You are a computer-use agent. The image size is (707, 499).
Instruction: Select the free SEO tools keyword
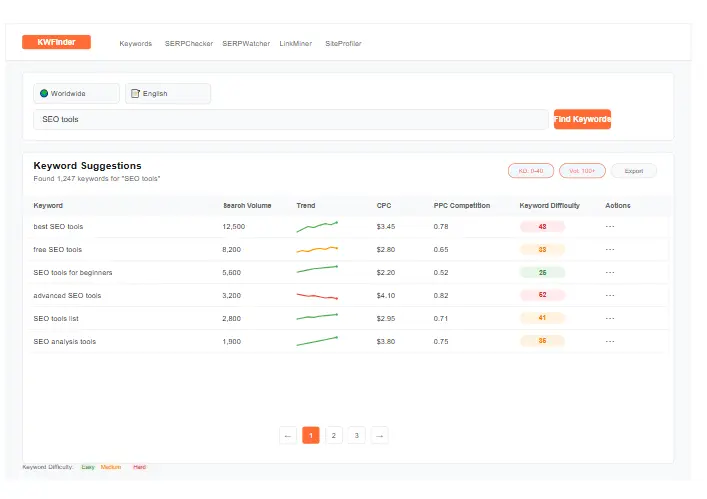(x=58, y=249)
